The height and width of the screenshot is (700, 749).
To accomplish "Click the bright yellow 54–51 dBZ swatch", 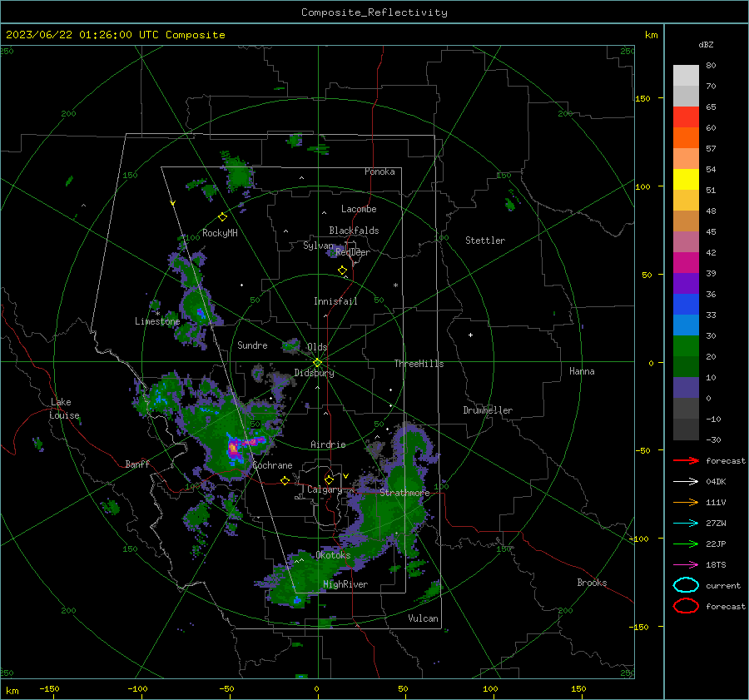I will coord(686,179).
